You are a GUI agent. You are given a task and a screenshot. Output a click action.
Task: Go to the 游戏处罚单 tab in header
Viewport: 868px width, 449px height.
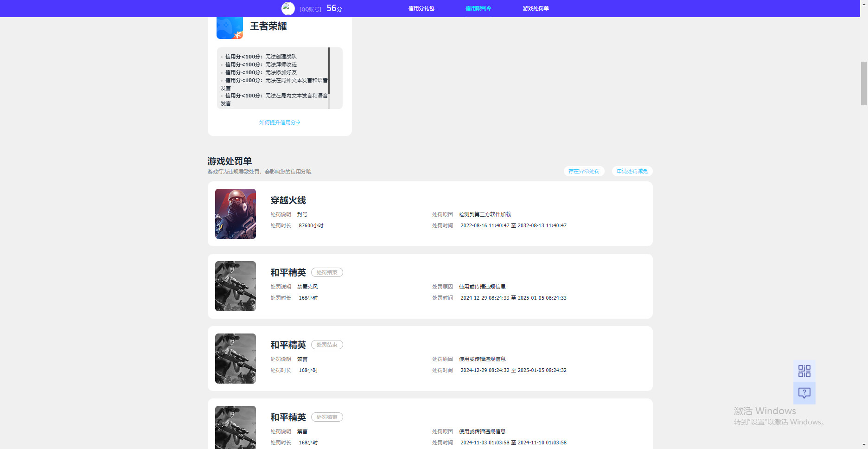coord(536,8)
